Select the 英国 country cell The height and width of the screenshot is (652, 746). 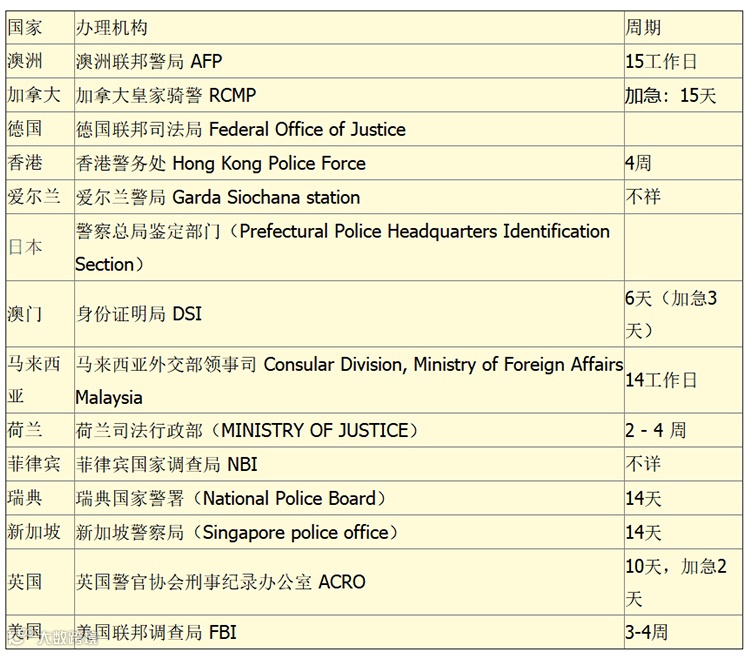pos(40,582)
